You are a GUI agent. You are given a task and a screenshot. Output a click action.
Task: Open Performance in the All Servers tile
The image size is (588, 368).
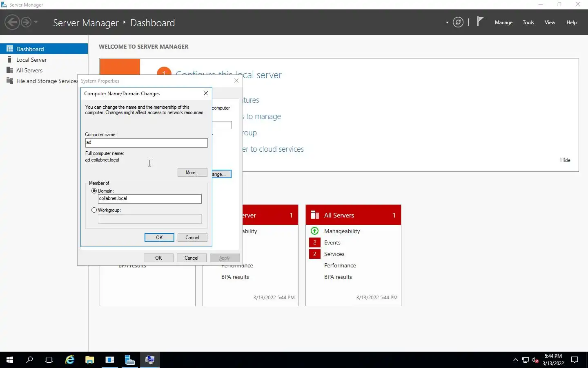[340, 265]
